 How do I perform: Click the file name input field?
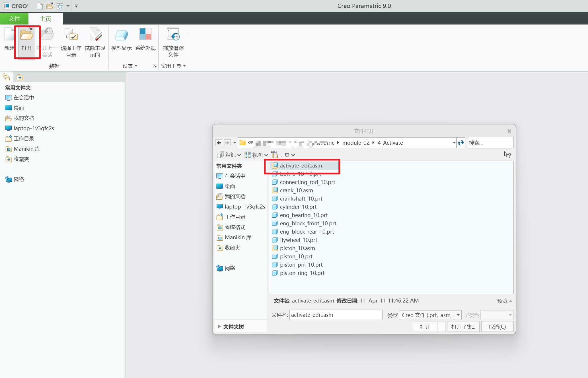[336, 315]
